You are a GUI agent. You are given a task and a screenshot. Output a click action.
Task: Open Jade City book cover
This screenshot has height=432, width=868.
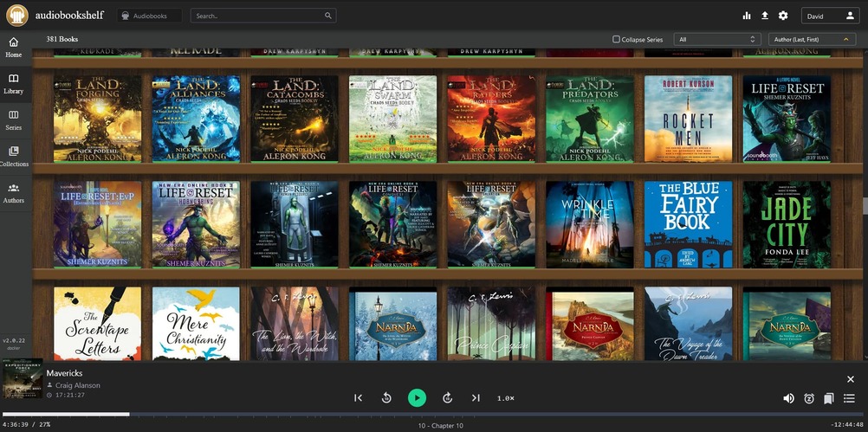tap(787, 224)
